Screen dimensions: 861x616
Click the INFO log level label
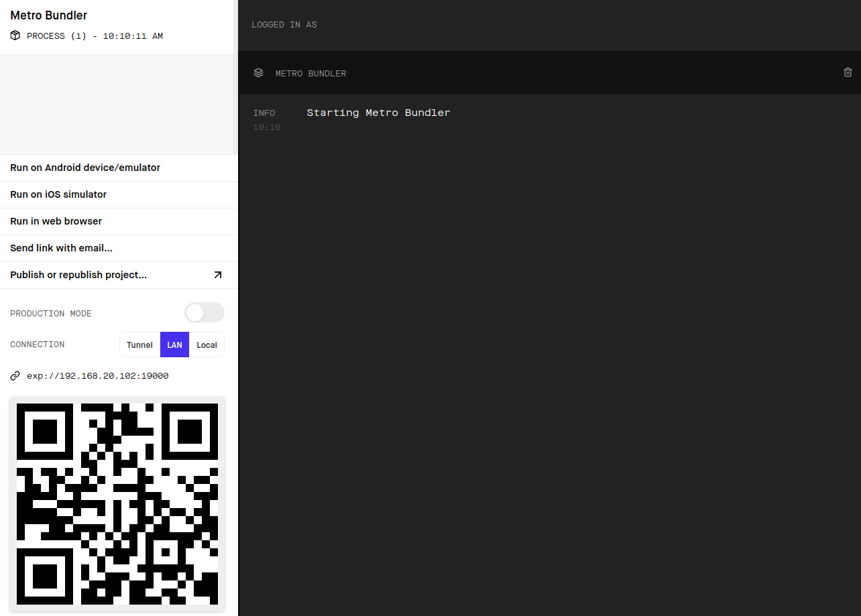pyautogui.click(x=264, y=113)
